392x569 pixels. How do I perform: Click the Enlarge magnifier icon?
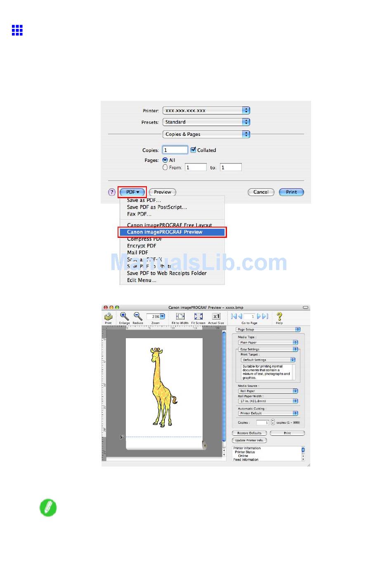[x=124, y=317]
